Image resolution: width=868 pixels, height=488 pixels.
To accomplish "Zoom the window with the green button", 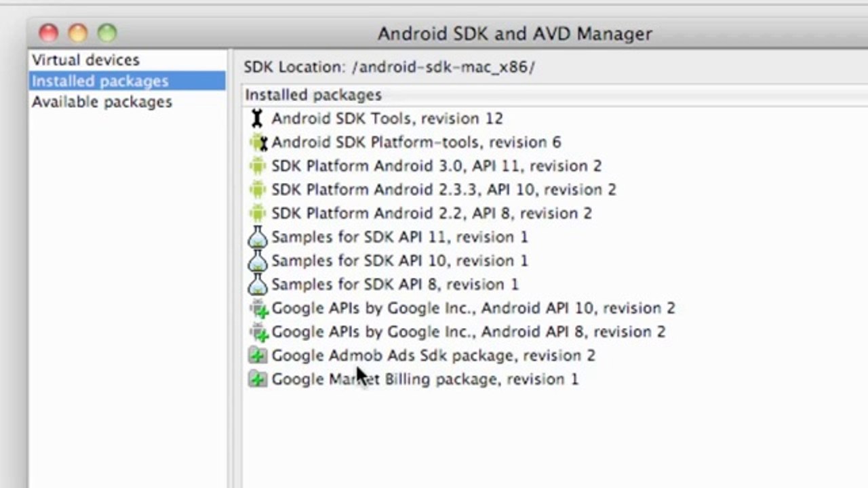I will coord(107,33).
